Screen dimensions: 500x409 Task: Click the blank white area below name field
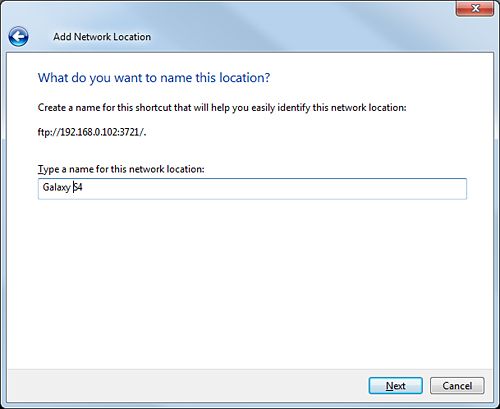(250, 283)
